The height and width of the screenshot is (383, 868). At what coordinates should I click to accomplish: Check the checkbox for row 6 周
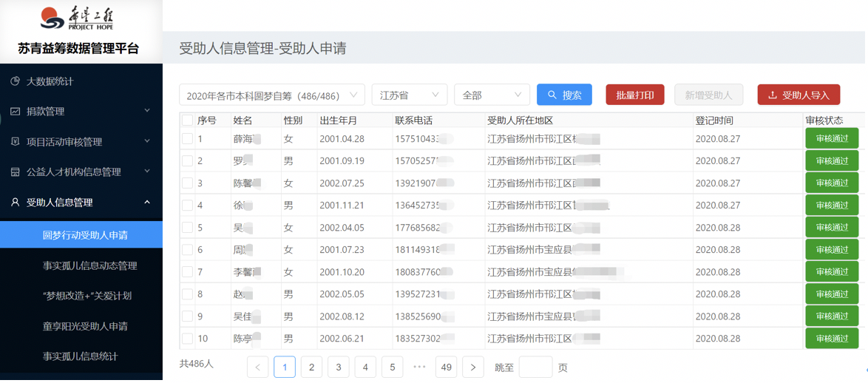pos(188,250)
